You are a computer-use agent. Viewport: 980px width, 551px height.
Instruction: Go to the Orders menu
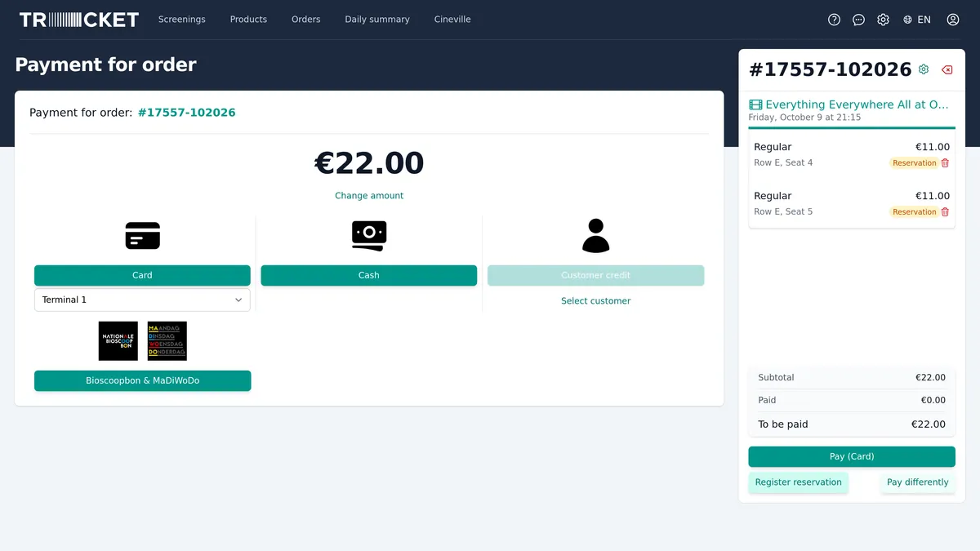click(306, 20)
